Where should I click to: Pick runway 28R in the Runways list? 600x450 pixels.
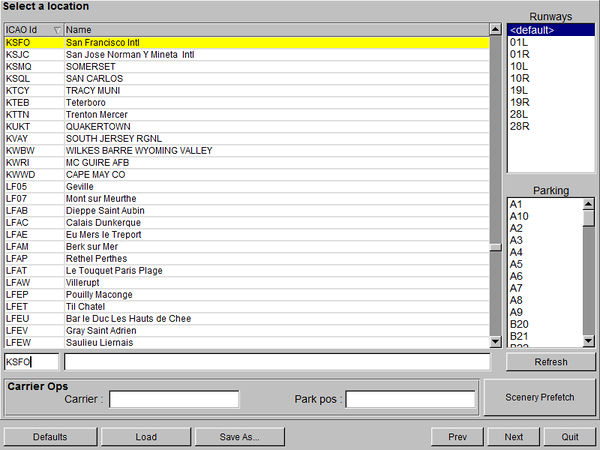point(518,126)
